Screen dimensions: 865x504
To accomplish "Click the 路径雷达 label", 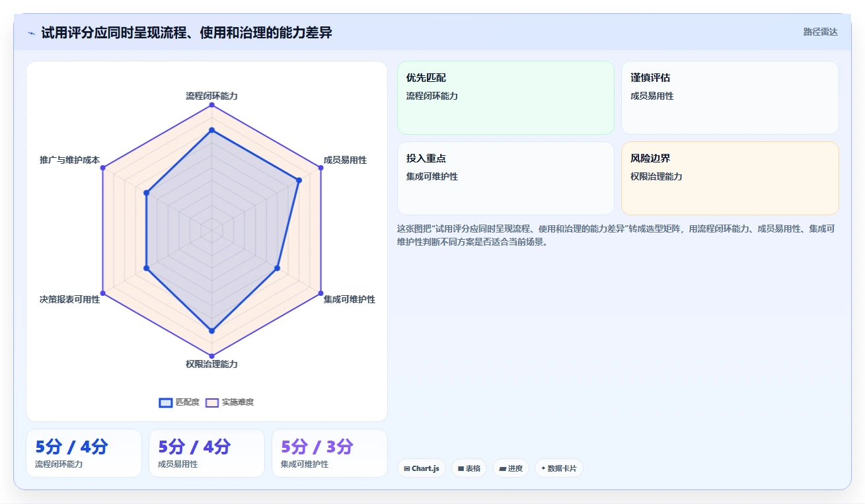I will (x=820, y=32).
